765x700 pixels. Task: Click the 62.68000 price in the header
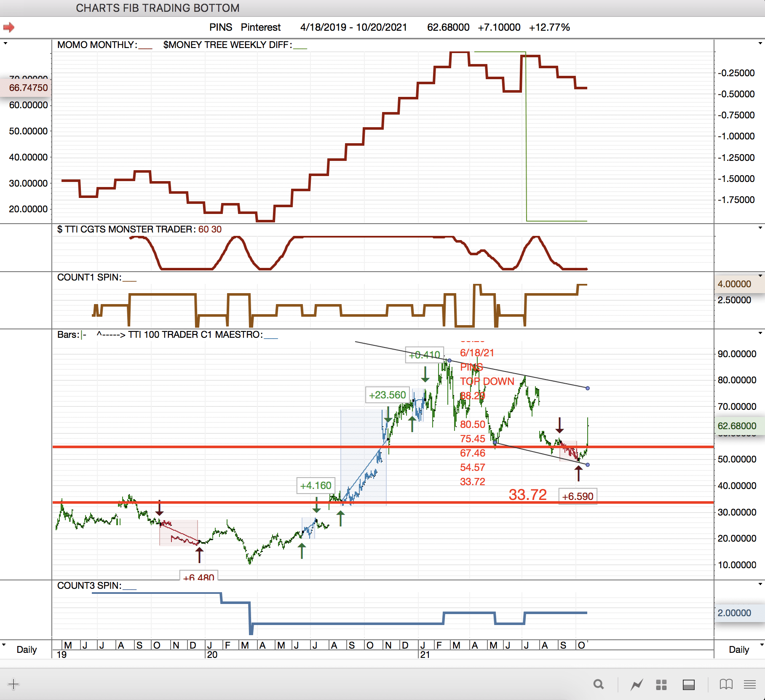coord(448,27)
